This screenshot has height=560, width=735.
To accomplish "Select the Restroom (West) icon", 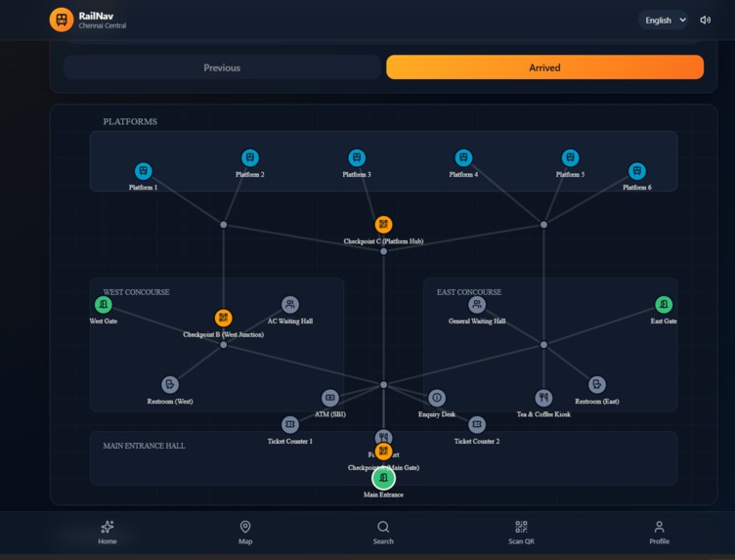I will (170, 385).
